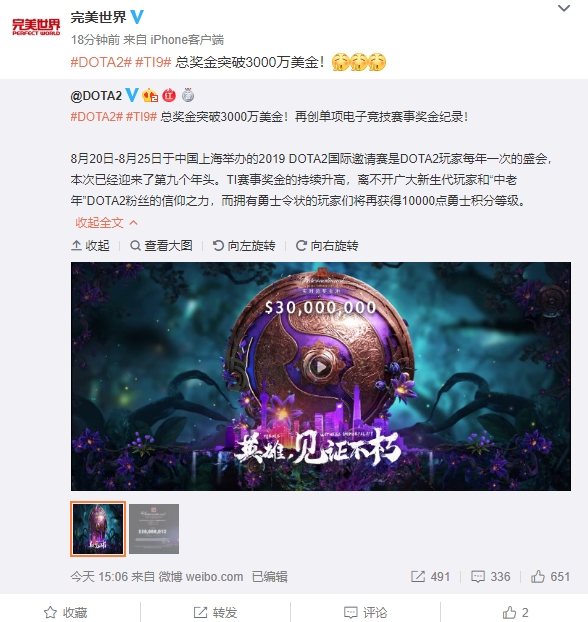Click the verified V badge beside 完美世界
The image size is (588, 622).
click(137, 17)
